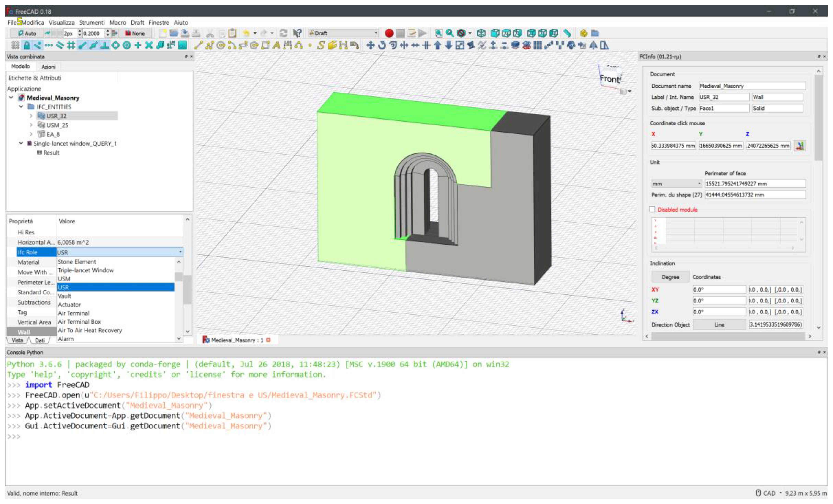The image size is (833, 504).
Task: Pick the Draft Line drawing tool
Action: coord(198,45)
